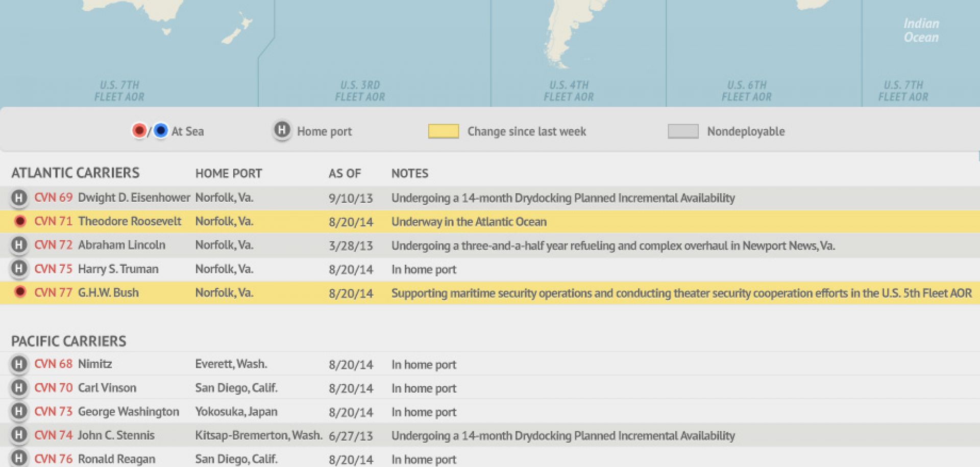Click the home port icon for CVN 75 Truman
The image size is (980, 467).
[19, 269]
